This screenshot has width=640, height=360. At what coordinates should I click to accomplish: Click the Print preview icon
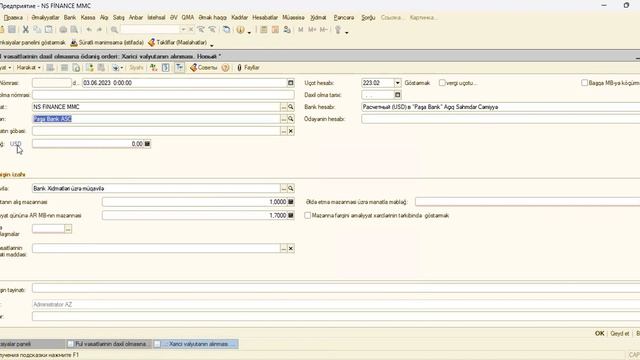coord(74,29)
